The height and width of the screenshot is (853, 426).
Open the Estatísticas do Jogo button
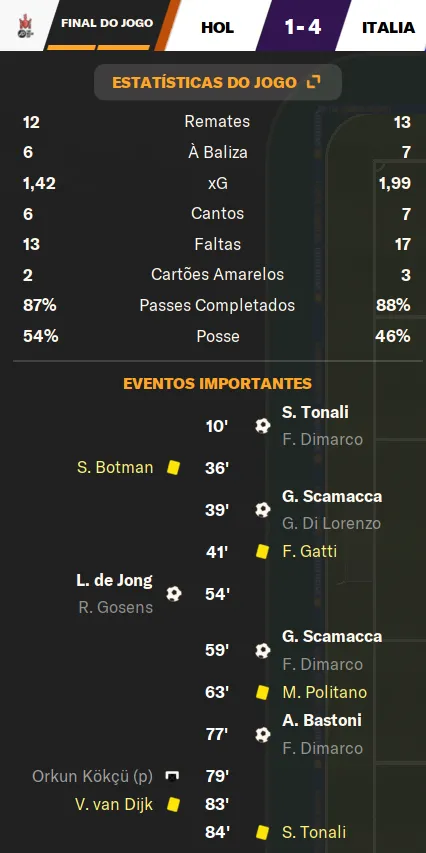pos(218,82)
